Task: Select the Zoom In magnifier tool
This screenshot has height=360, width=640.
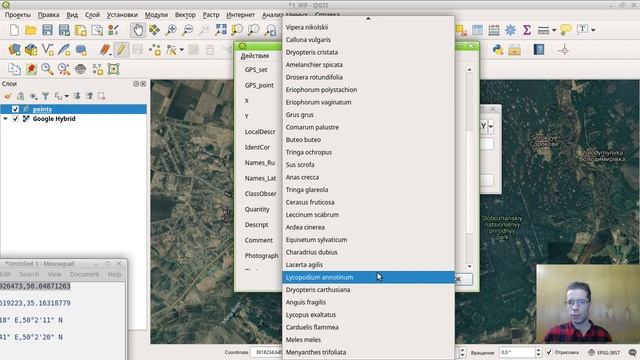Action: tap(171, 30)
